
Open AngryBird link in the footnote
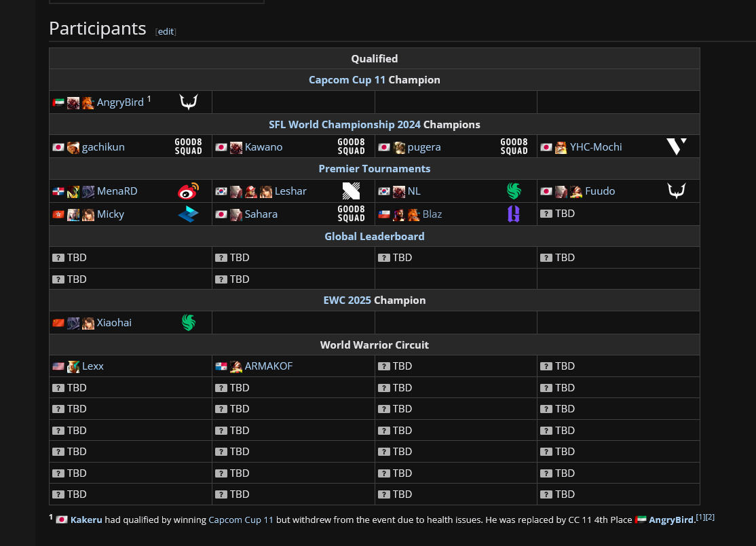[x=671, y=520]
